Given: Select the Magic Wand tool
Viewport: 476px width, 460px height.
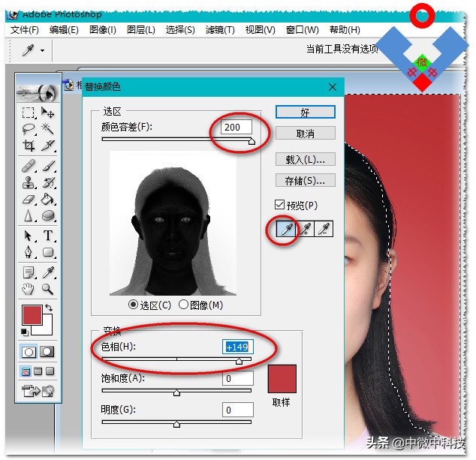Looking at the screenshot, I should click(48, 129).
